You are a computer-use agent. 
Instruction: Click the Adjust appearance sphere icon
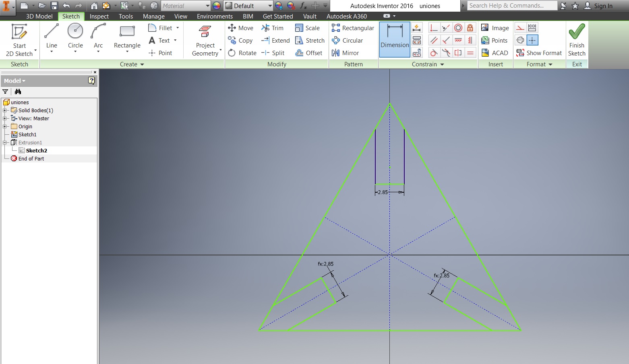click(279, 6)
